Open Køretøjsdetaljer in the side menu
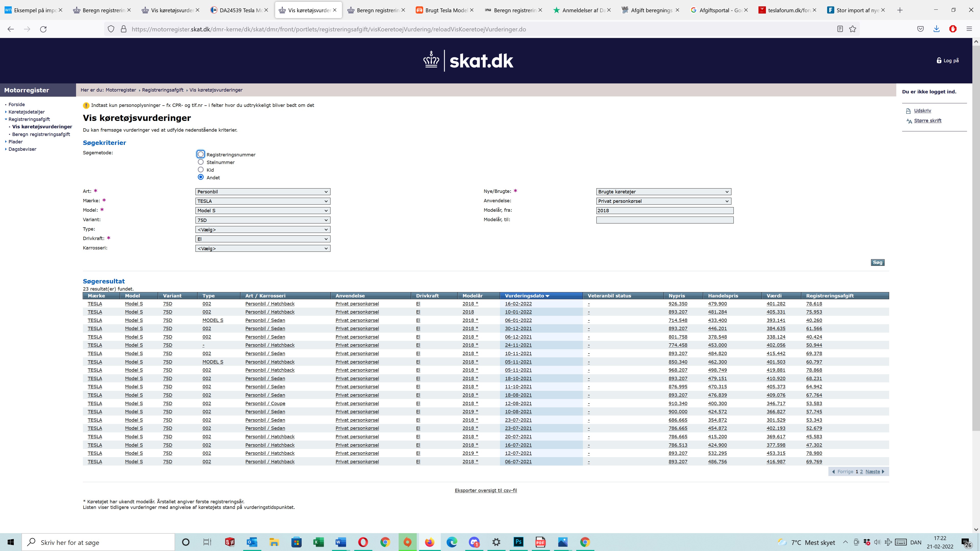Screen dimensions: 980x551 [x=27, y=112]
